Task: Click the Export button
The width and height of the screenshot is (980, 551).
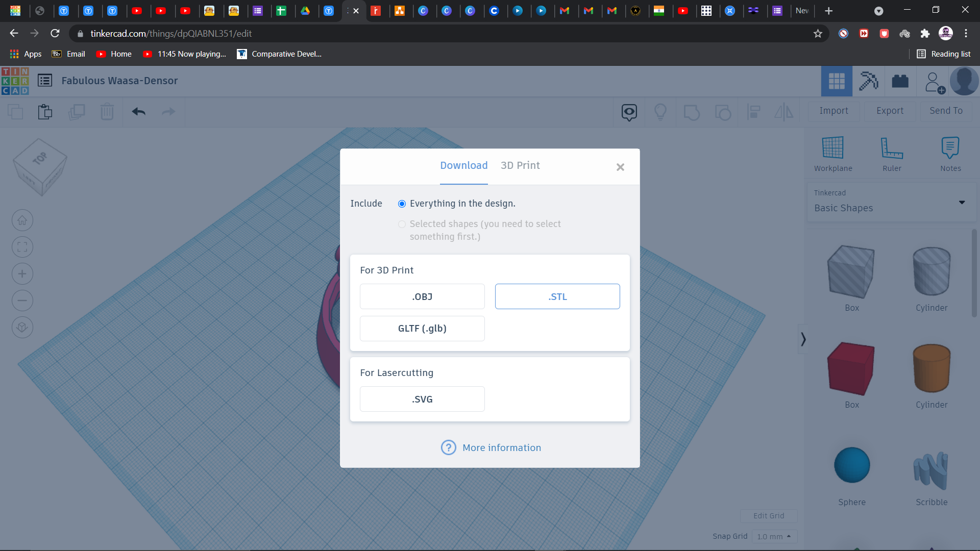Action: [x=890, y=111]
